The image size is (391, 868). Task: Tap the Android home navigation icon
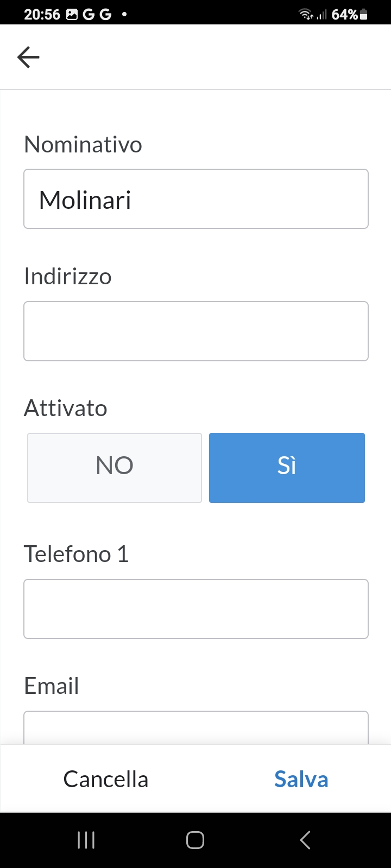[x=195, y=840]
